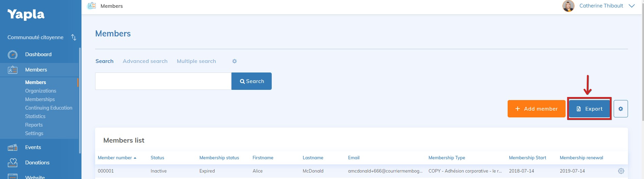Click the Donations heart icon in sidebar
This screenshot has width=644, height=179.
point(13,163)
